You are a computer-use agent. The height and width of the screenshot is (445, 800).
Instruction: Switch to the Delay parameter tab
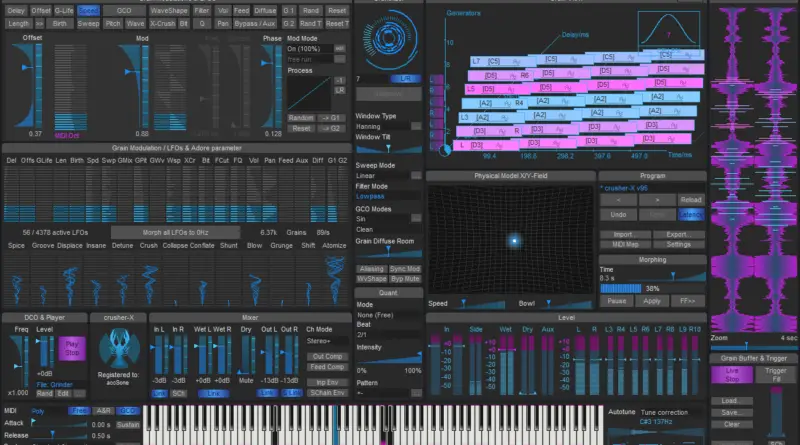(x=16, y=11)
